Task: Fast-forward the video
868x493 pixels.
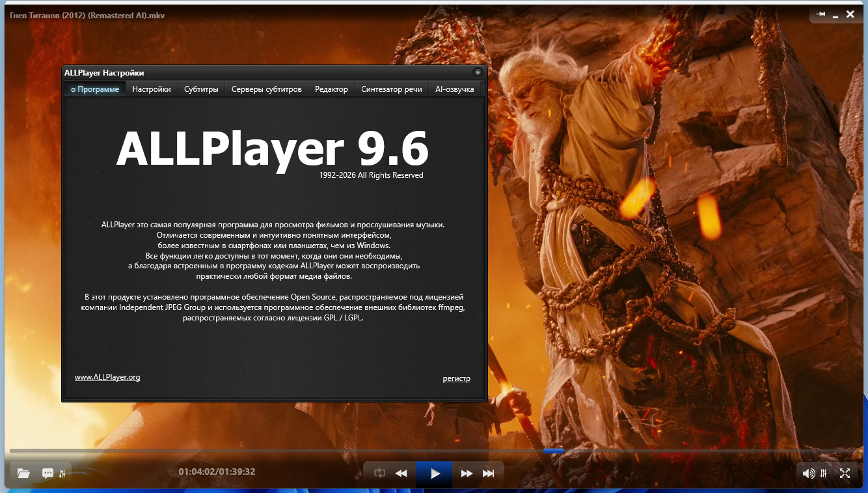Action: click(467, 473)
